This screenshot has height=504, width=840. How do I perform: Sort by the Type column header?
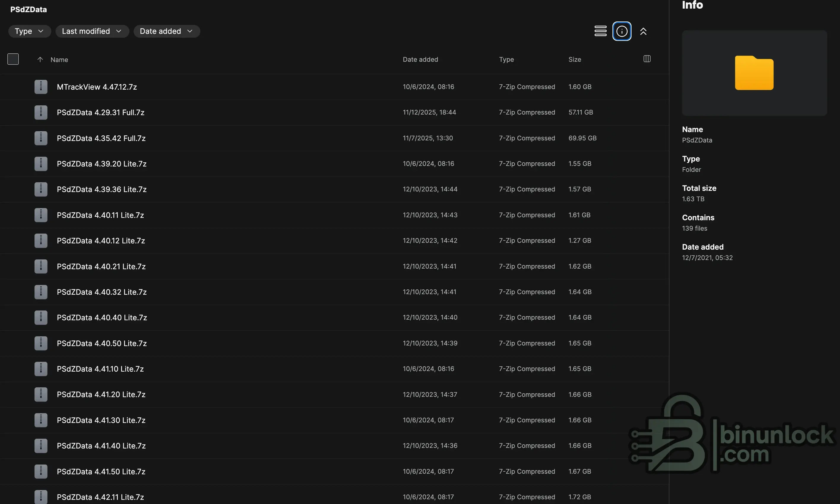[x=506, y=59]
